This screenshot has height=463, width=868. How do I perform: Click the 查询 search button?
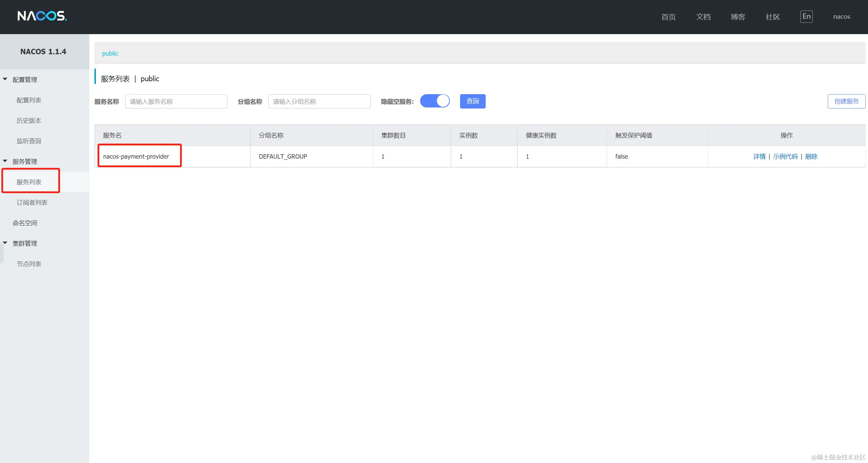click(472, 101)
